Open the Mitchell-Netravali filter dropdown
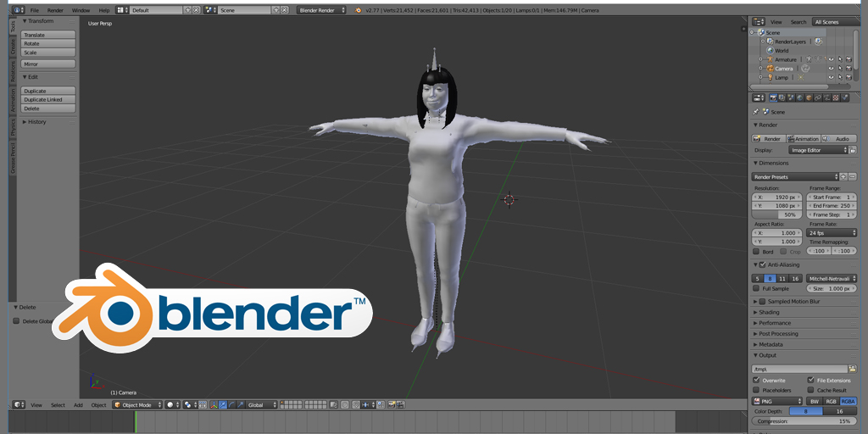This screenshot has height=434, width=868. [832, 278]
